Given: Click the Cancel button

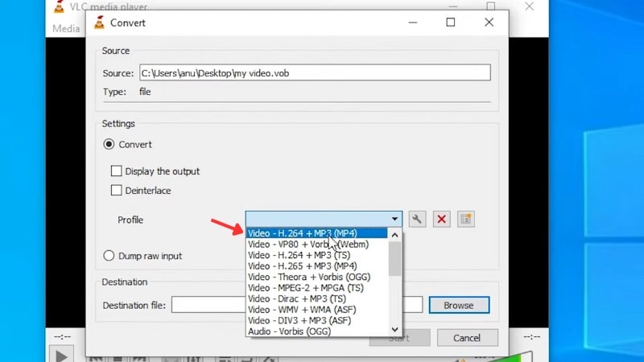Looking at the screenshot, I should coord(467,338).
